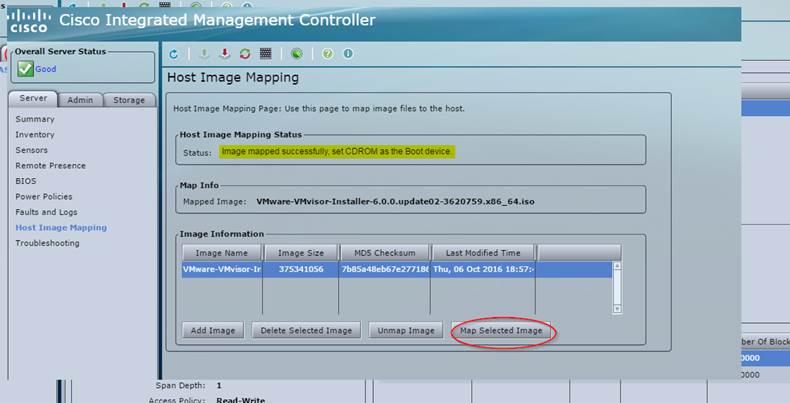Click the image size value 375341056
The image size is (790, 403).
(301, 269)
